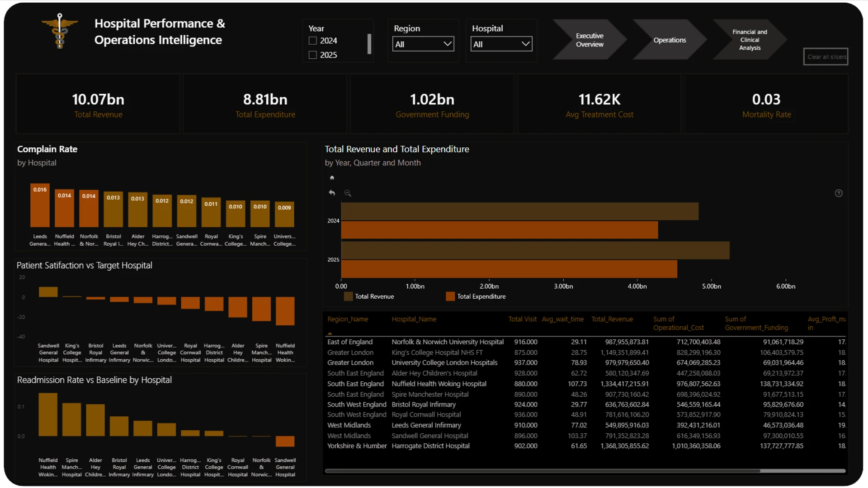Click the caduceus medical logo

click(60, 31)
